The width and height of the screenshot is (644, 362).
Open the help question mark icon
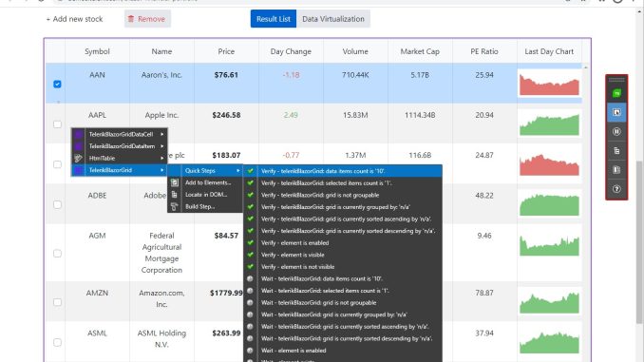coord(616,189)
